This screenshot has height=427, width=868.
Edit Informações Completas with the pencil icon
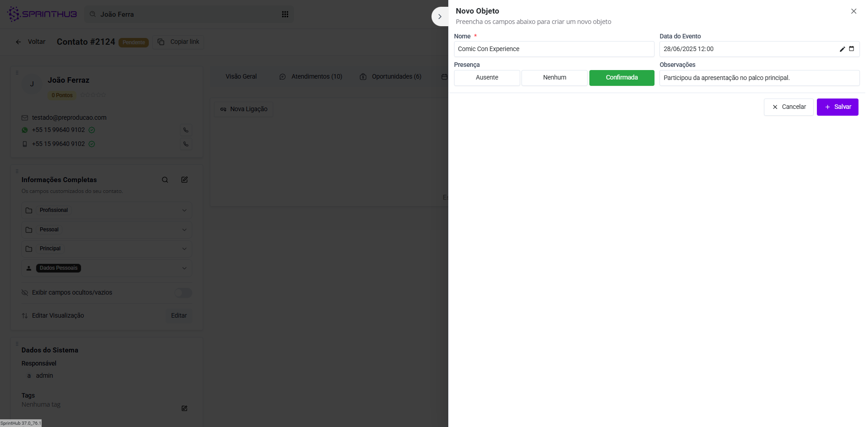click(185, 180)
